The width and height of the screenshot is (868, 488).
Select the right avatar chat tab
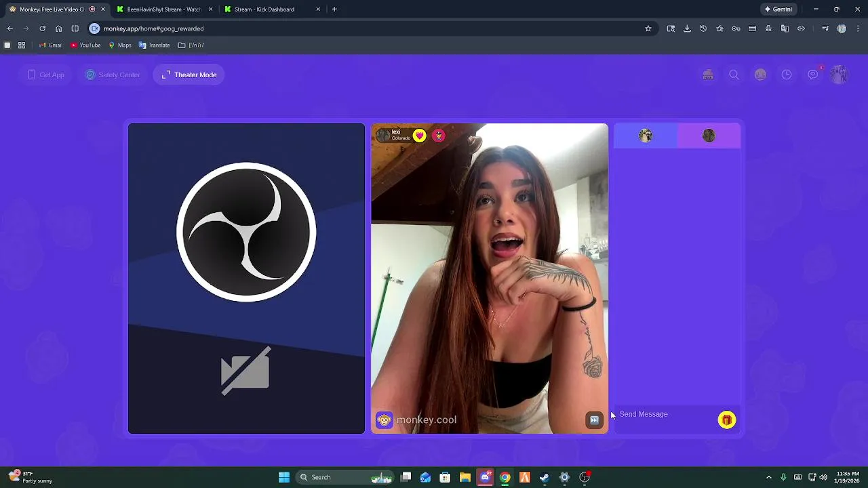coord(709,136)
